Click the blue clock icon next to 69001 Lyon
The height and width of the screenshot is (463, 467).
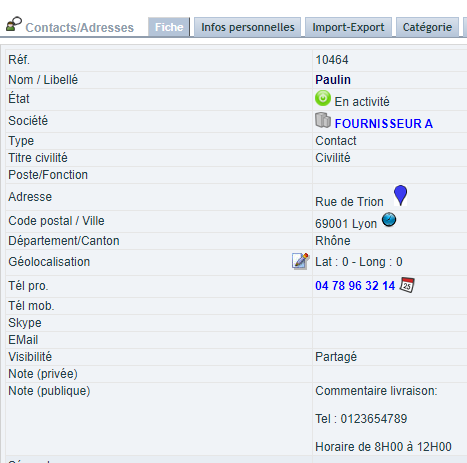click(389, 220)
